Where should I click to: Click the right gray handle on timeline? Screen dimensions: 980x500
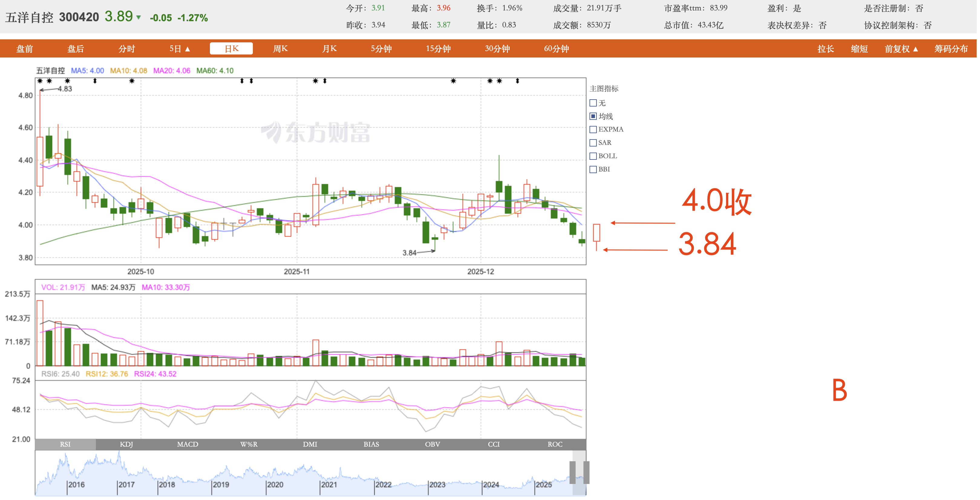(586, 472)
